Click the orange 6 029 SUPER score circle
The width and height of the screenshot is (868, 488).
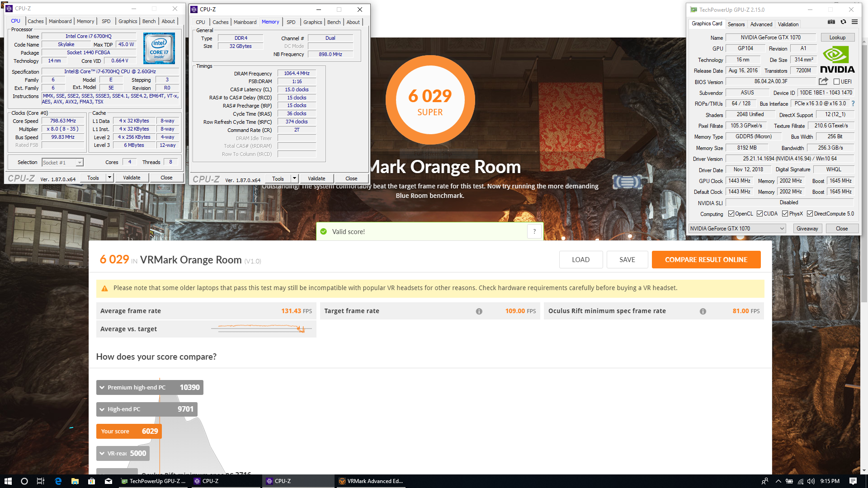[430, 100]
